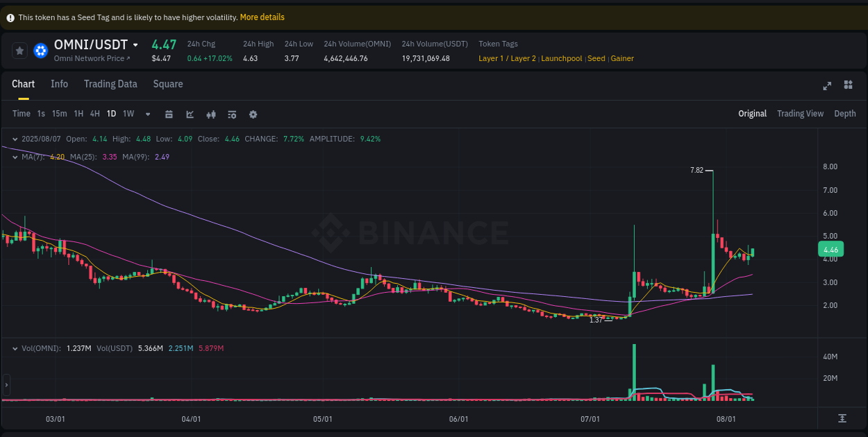This screenshot has width=868, height=437.
Task: Switch chart to Trading View mode
Action: [x=800, y=113]
